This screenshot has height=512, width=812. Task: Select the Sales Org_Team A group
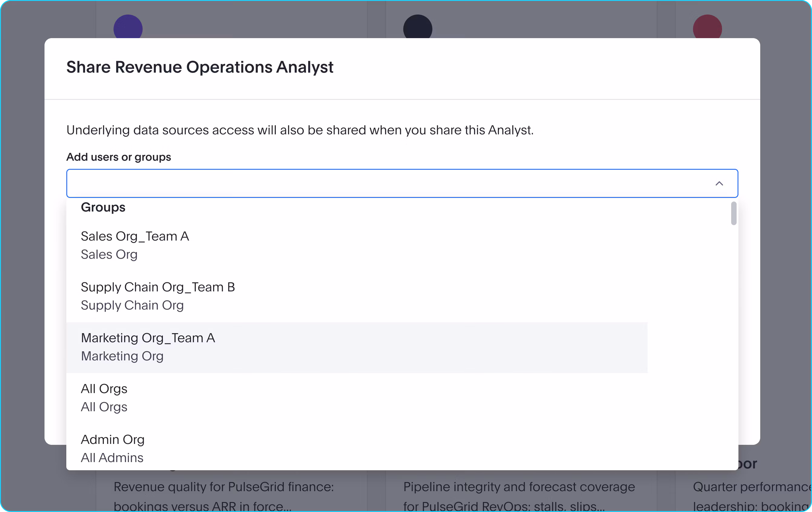pos(357,246)
